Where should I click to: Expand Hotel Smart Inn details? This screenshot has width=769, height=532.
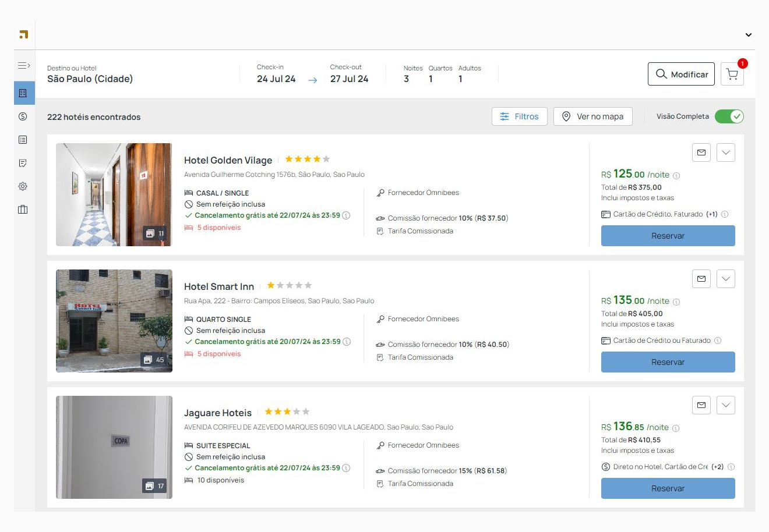(725, 279)
